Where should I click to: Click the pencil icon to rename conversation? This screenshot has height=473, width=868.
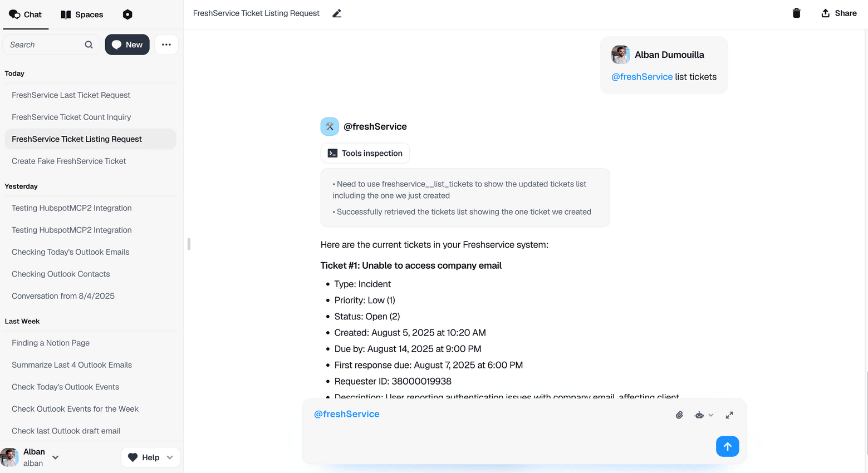tap(337, 13)
